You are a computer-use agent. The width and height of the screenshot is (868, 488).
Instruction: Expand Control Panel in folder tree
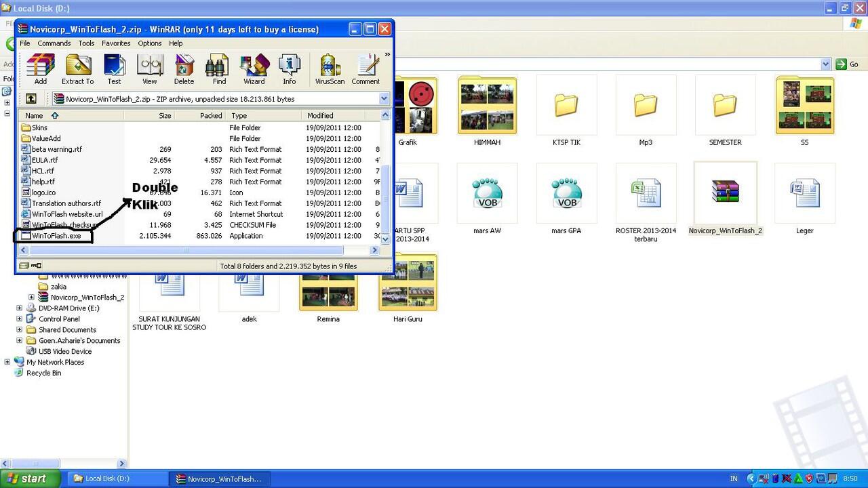click(x=20, y=319)
